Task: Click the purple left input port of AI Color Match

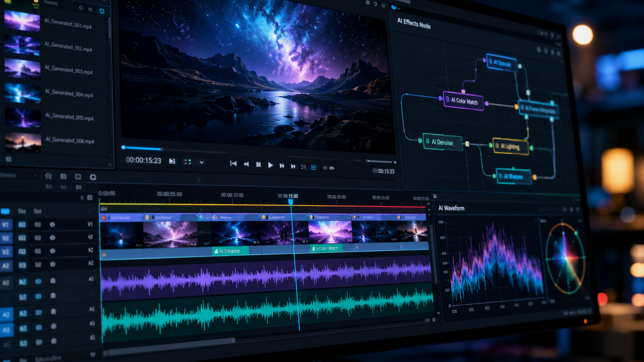Action: point(441,98)
